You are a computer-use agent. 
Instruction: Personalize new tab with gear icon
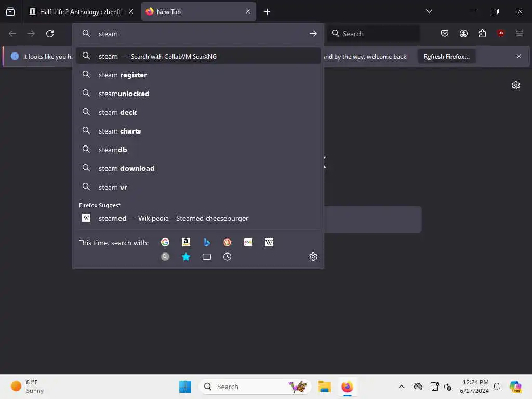(x=516, y=85)
